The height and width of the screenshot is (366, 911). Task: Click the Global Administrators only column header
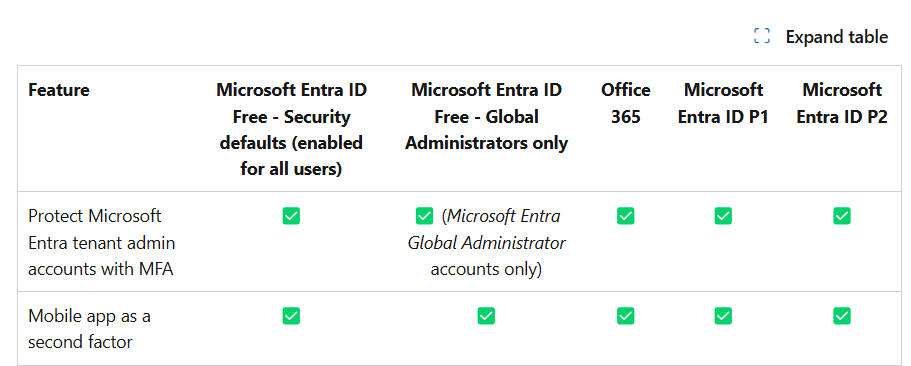tap(486, 116)
